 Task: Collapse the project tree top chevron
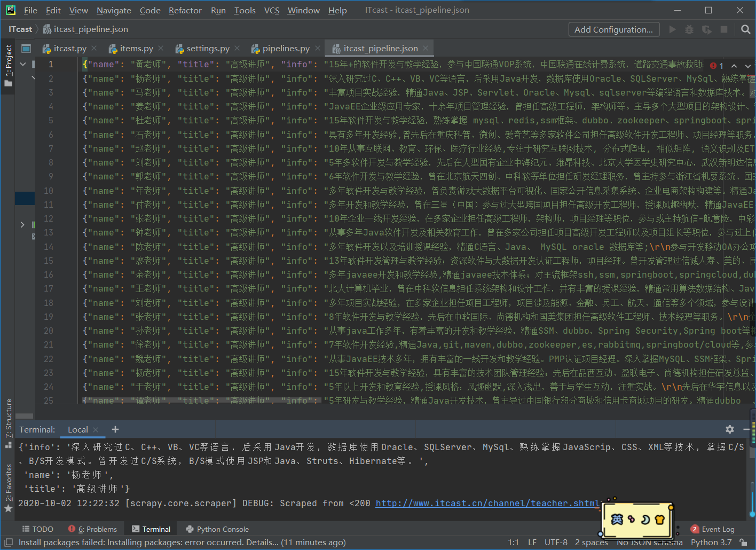pyautogui.click(x=23, y=64)
